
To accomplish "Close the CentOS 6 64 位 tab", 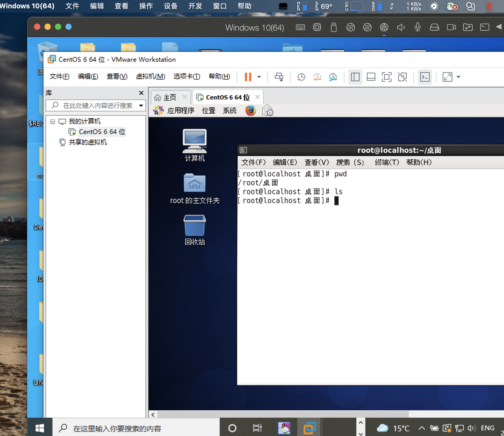I will pos(257,97).
